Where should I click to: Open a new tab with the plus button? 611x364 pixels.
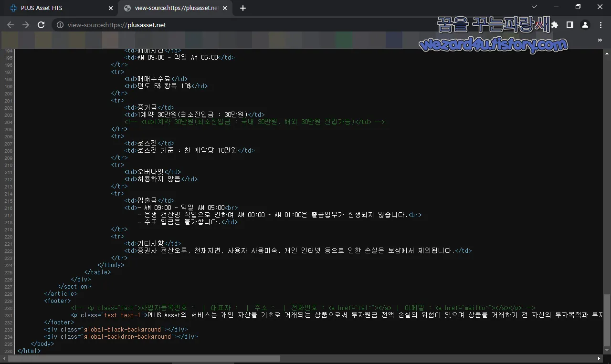click(242, 8)
